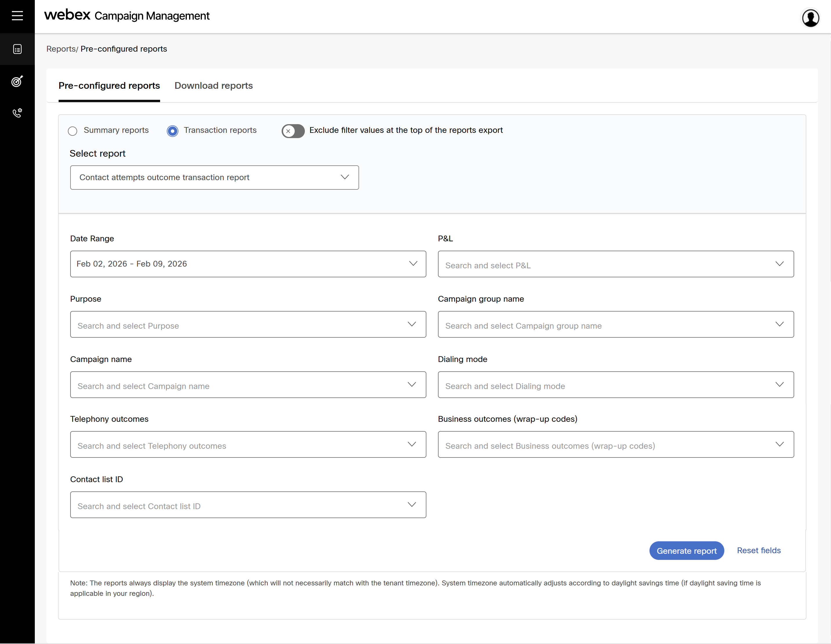Click the phone settings icon in sidebar
Viewport: 831px width, 644px height.
[17, 113]
